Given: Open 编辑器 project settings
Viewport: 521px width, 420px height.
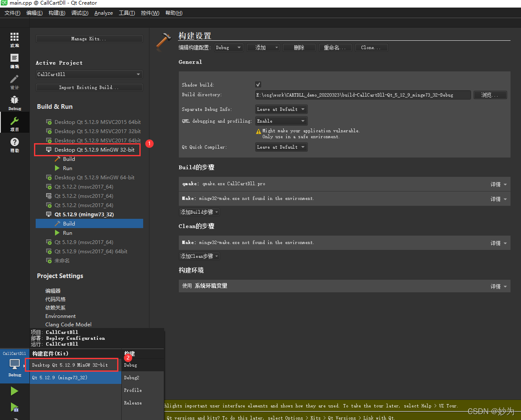Looking at the screenshot, I should [x=53, y=291].
